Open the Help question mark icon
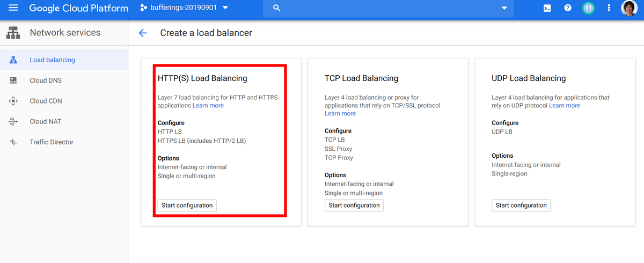This screenshot has height=263, width=644. (568, 8)
